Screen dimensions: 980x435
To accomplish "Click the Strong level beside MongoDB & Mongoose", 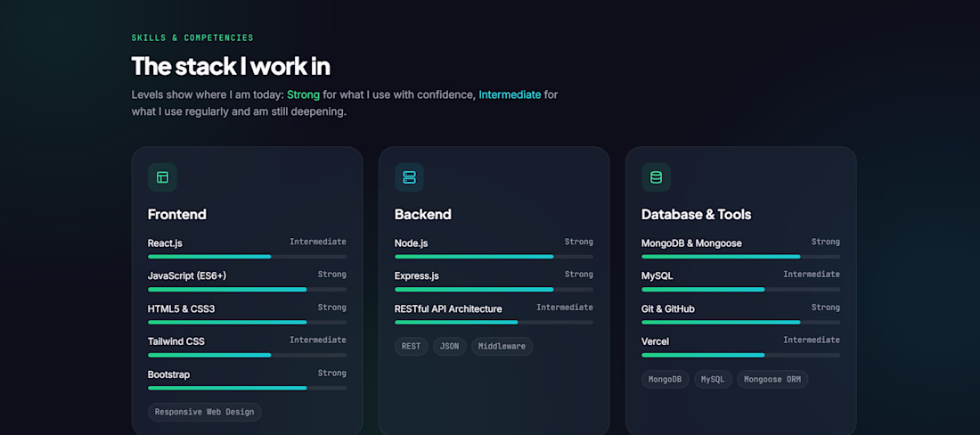I will [x=826, y=242].
